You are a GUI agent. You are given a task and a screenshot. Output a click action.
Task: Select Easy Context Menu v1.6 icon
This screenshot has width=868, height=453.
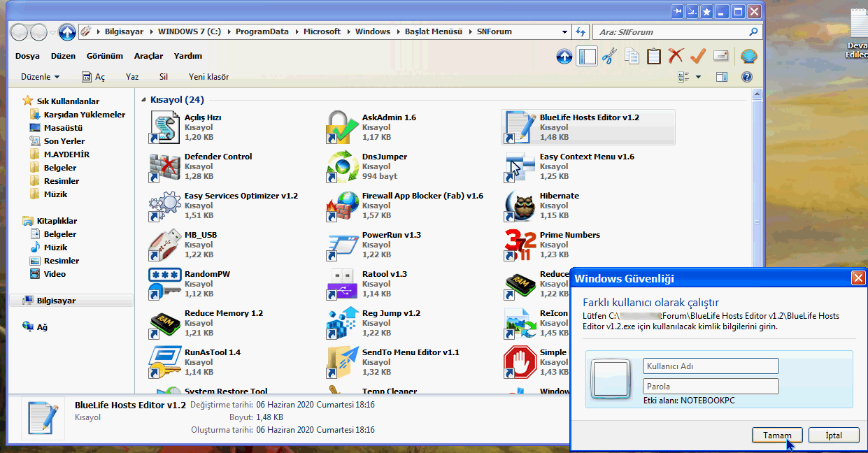[520, 167]
